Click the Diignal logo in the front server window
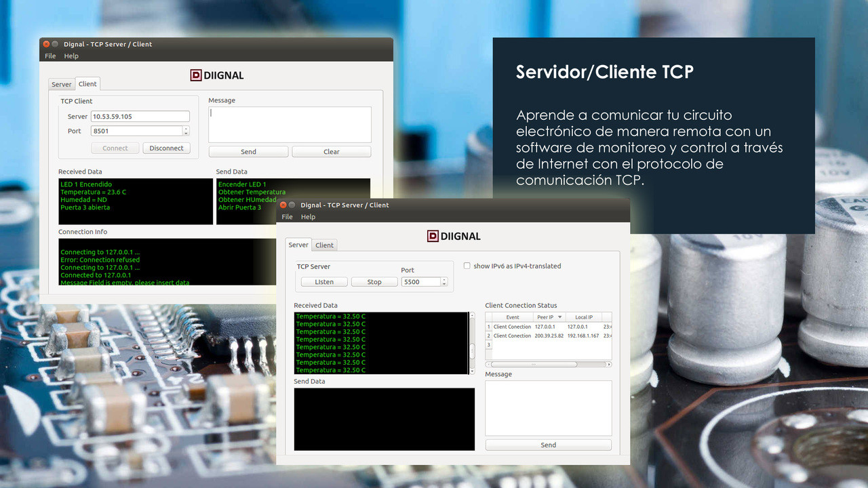The height and width of the screenshot is (488, 868). tap(453, 236)
